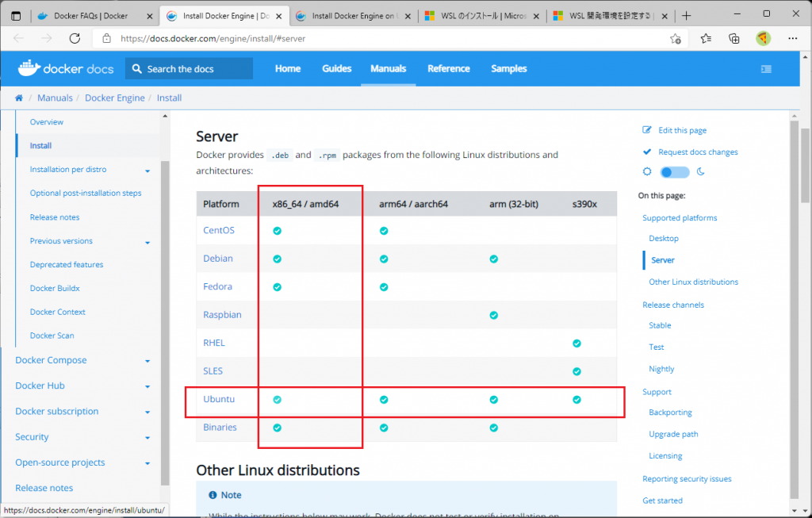Click the browser back arrow
This screenshot has height=518, width=812.
(19, 38)
